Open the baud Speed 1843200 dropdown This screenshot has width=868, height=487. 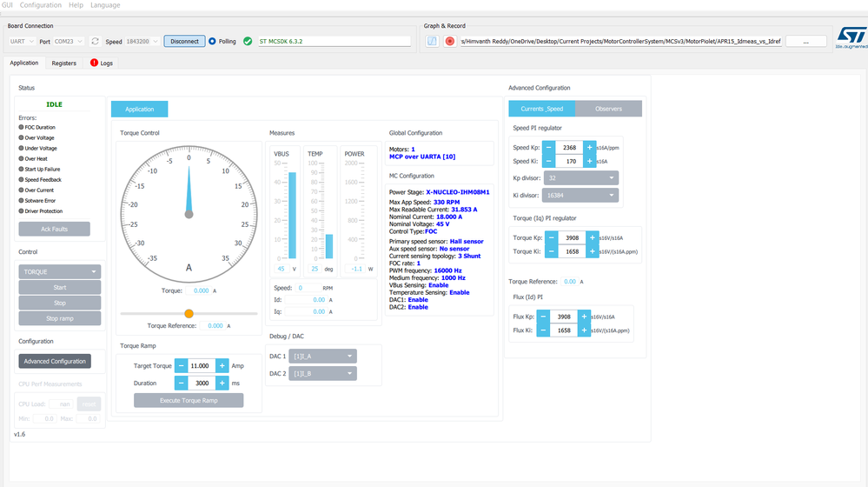(x=142, y=41)
